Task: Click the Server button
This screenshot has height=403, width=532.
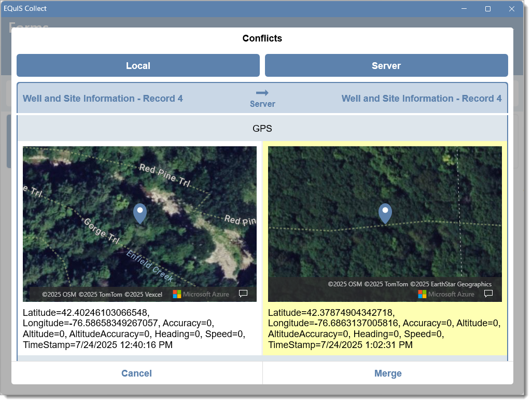Action: pyautogui.click(x=386, y=65)
